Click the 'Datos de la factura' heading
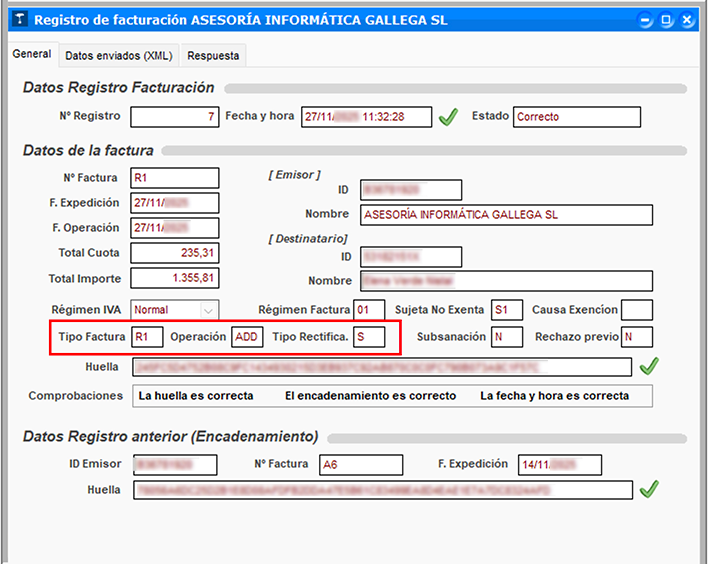 pos(88,150)
